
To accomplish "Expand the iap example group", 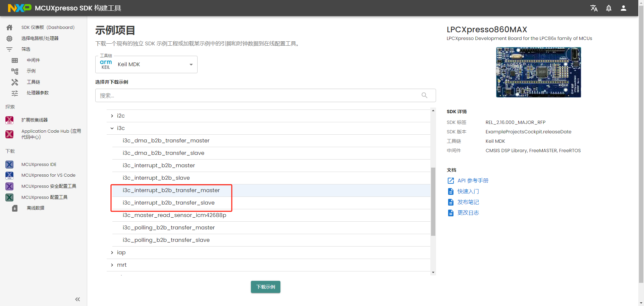I will 112,252.
